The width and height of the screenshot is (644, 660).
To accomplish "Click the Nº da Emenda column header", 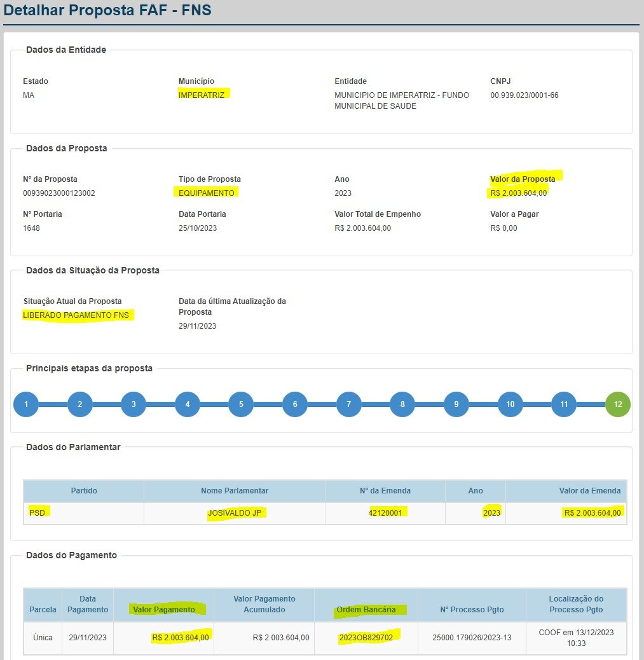I will point(385,491).
